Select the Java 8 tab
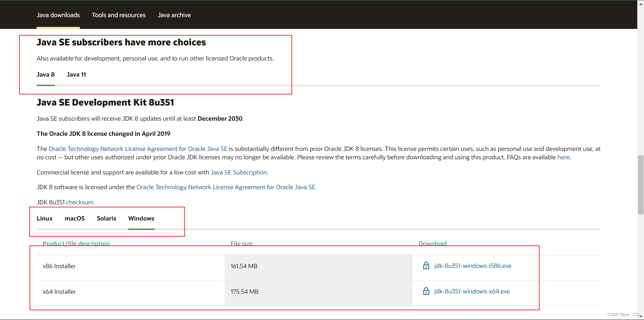 click(46, 75)
